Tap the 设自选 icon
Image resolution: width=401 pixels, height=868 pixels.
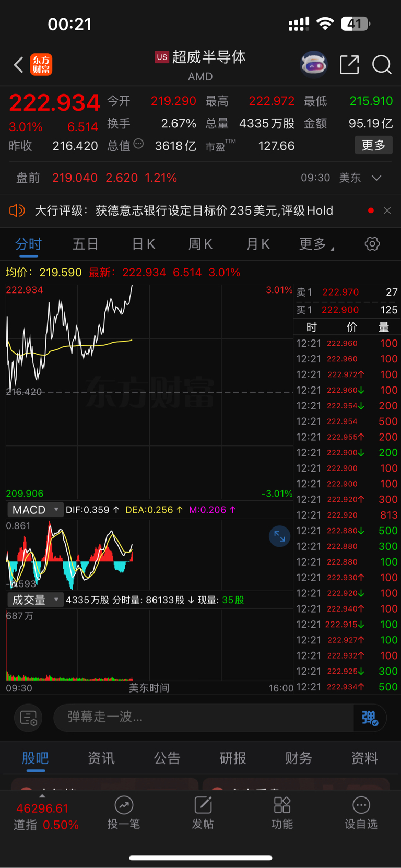click(x=361, y=805)
